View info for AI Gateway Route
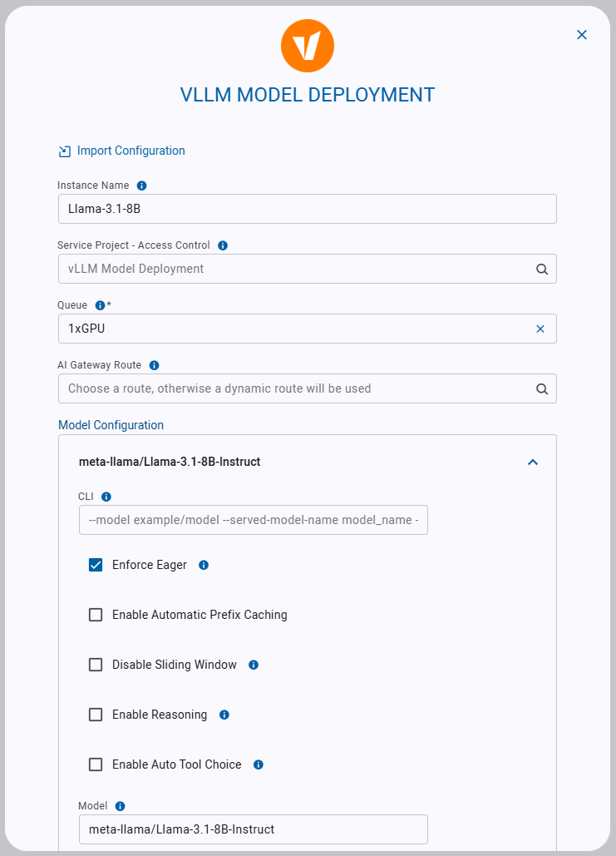This screenshot has height=856, width=616. coord(154,364)
